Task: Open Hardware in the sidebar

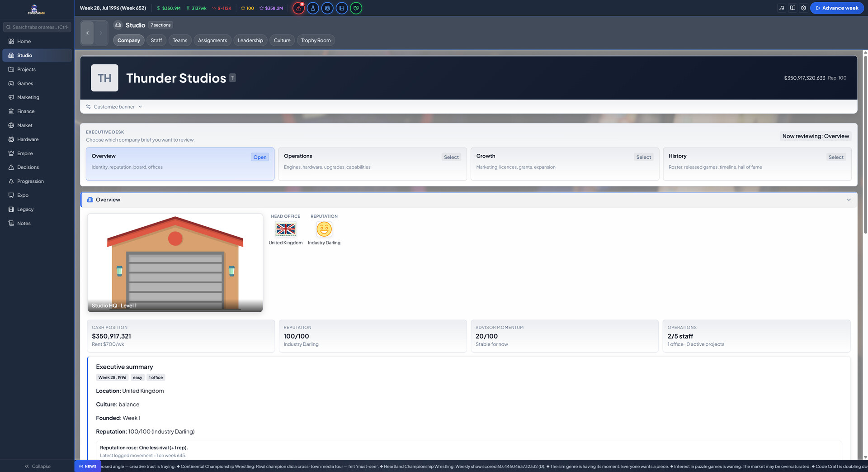Action: point(37,139)
